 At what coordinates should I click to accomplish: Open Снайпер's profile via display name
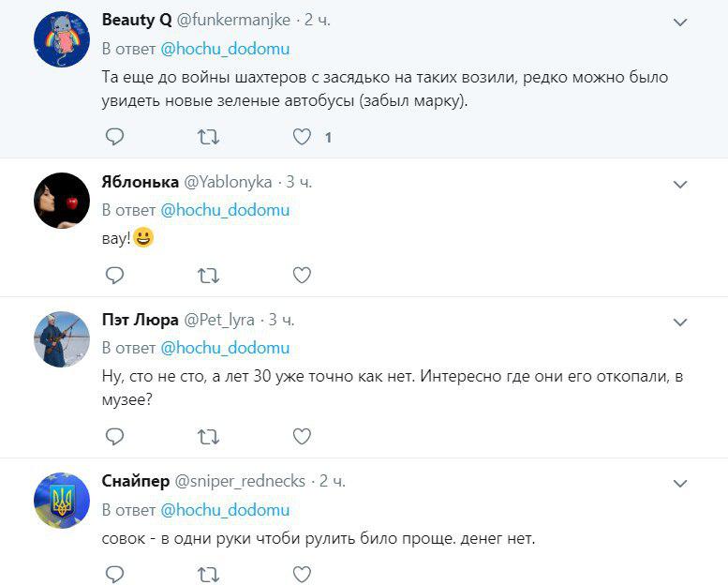[x=135, y=481]
